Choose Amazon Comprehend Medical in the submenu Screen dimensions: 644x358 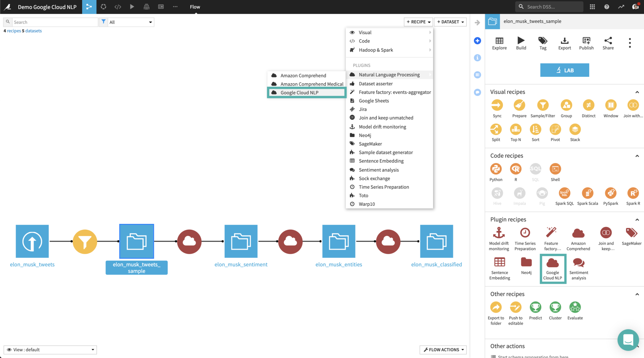[x=312, y=84]
